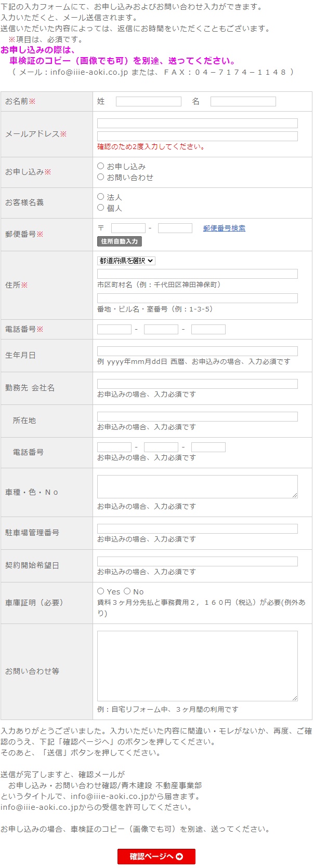
Task: Select the お申し込み radio button
Action: point(101,166)
